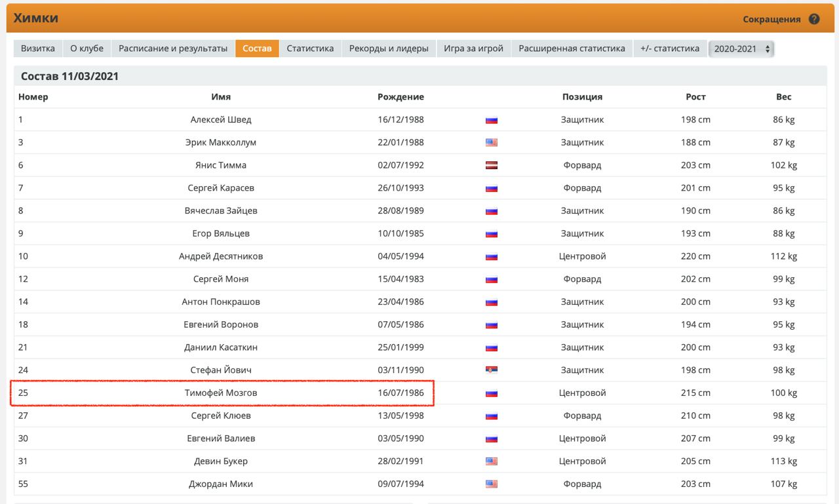The width and height of the screenshot is (839, 504).
Task: Click weight value 113 kg
Action: pos(784,461)
